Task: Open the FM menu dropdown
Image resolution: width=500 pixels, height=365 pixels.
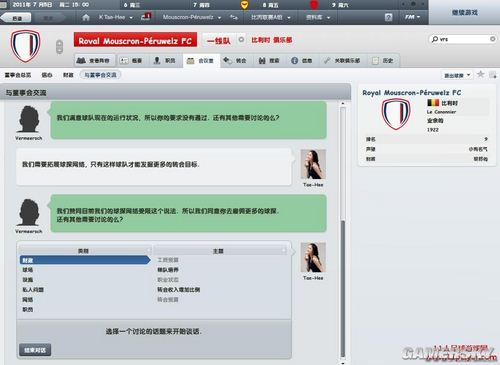Action: (412, 17)
